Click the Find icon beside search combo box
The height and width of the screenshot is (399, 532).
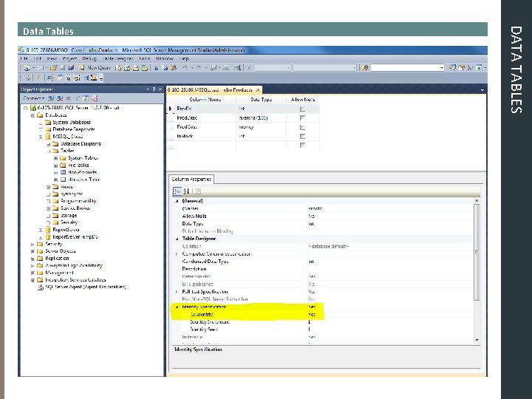pyautogui.click(x=365, y=68)
